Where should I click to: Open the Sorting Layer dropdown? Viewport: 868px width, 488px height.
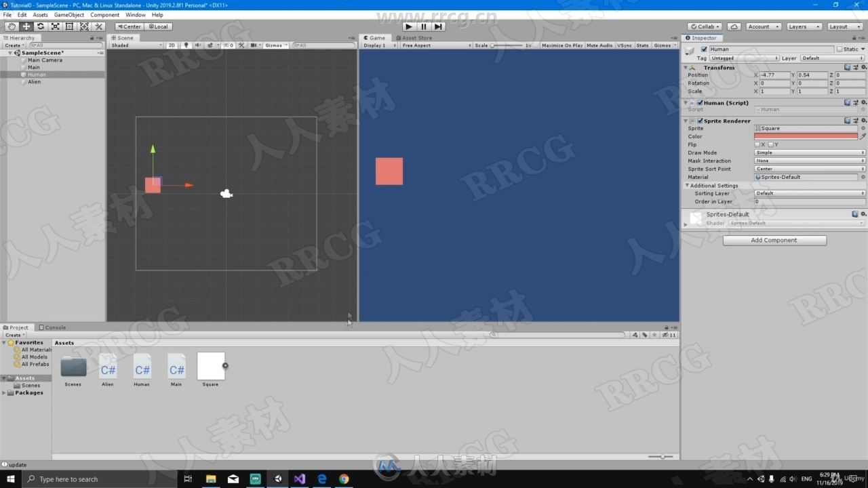coord(810,193)
